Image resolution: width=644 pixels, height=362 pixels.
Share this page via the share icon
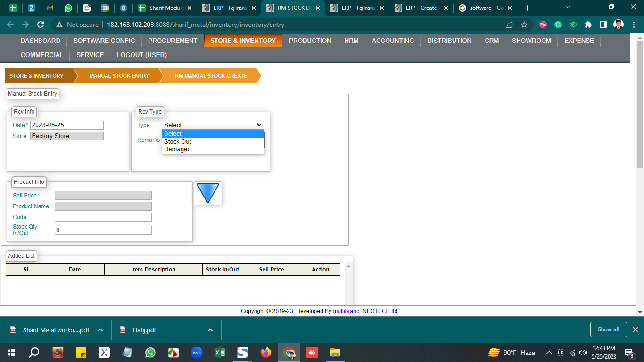pos(509,25)
